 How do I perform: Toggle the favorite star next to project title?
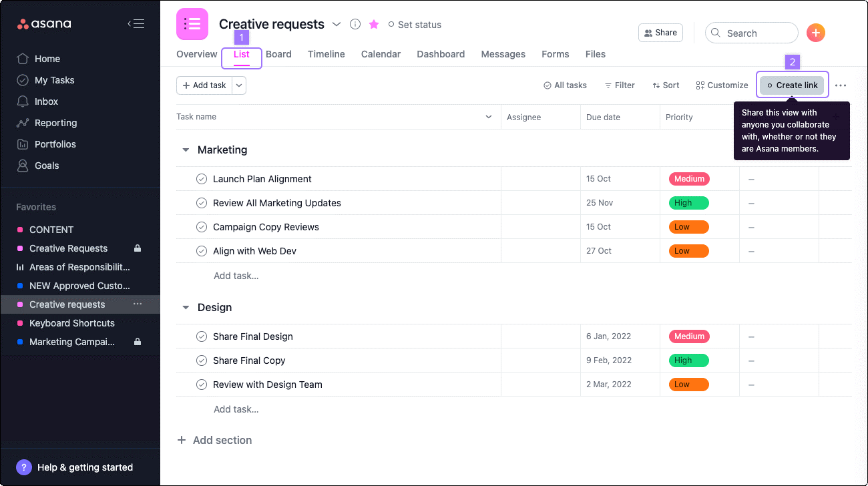point(374,24)
